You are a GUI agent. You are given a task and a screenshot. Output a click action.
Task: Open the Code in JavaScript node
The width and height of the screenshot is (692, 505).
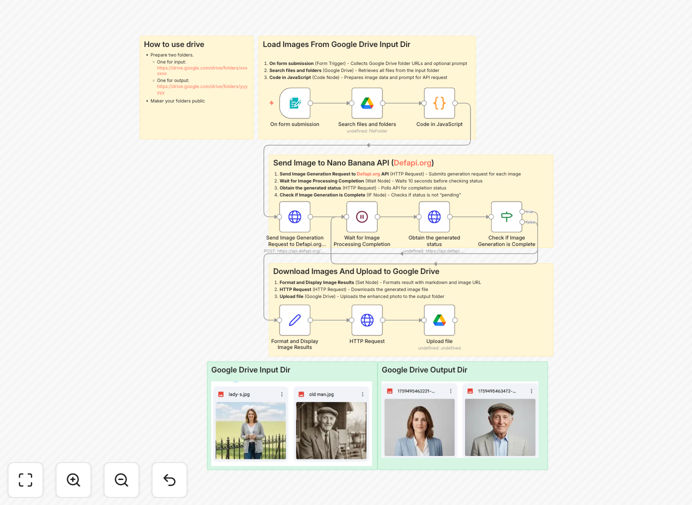click(x=439, y=103)
